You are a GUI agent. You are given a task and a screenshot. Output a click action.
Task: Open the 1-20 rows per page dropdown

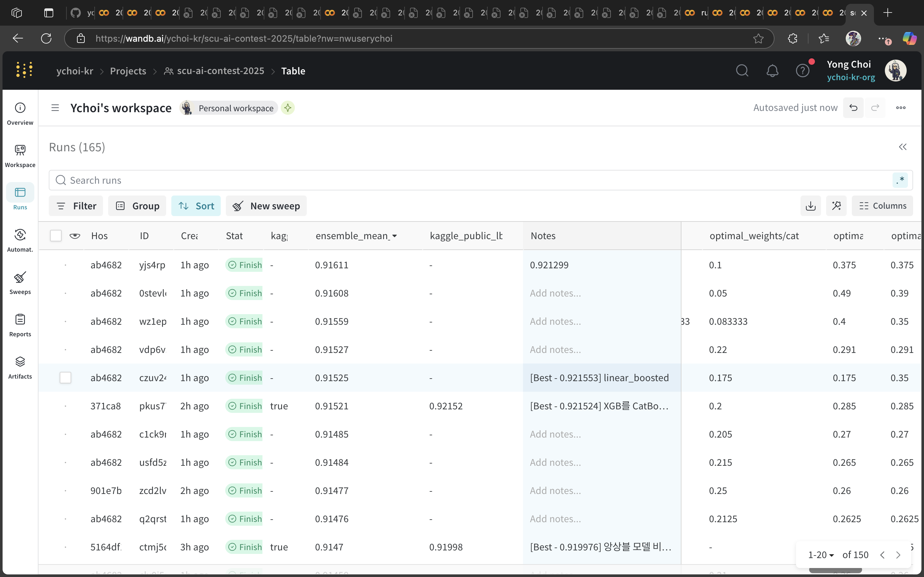tap(820, 555)
